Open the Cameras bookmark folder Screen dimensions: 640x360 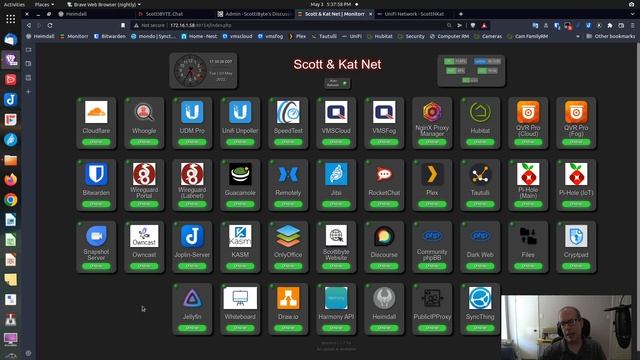coord(488,36)
